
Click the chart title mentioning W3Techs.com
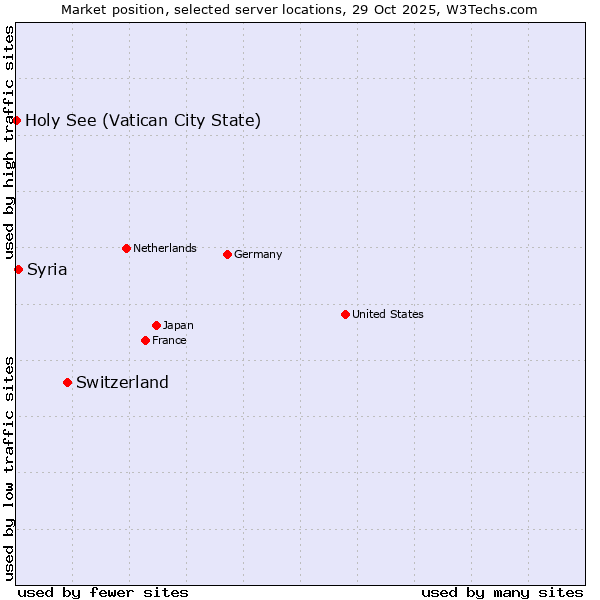click(299, 9)
